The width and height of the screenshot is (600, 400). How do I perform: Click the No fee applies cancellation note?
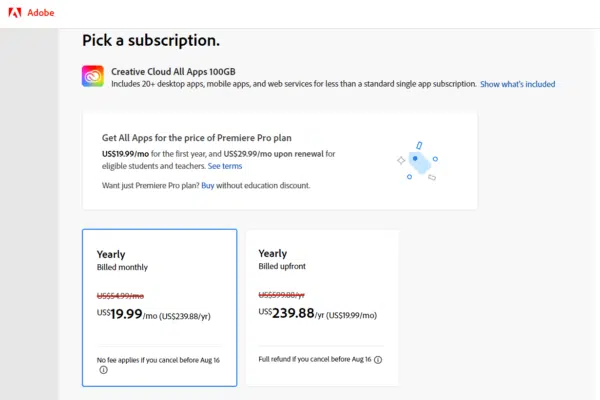[158, 359]
